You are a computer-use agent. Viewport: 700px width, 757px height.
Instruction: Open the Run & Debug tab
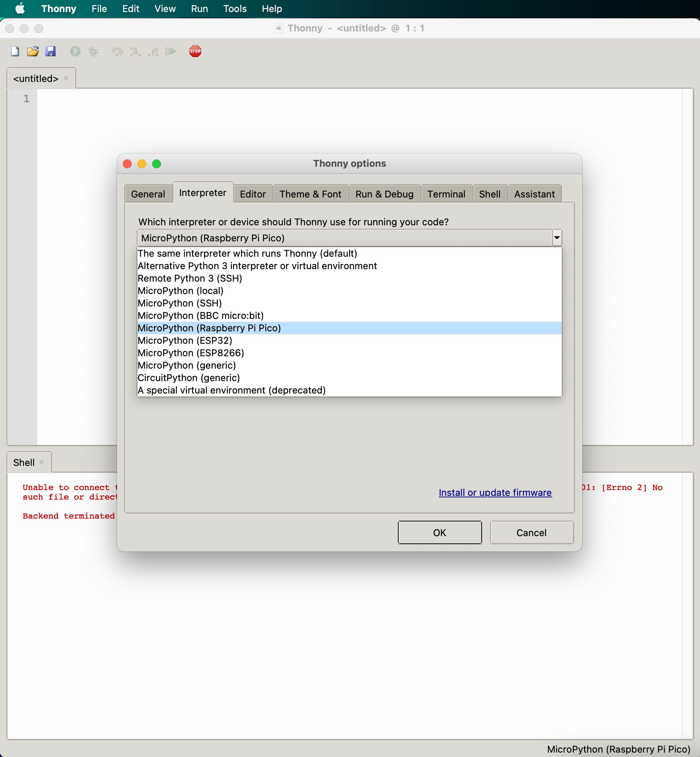tap(384, 194)
